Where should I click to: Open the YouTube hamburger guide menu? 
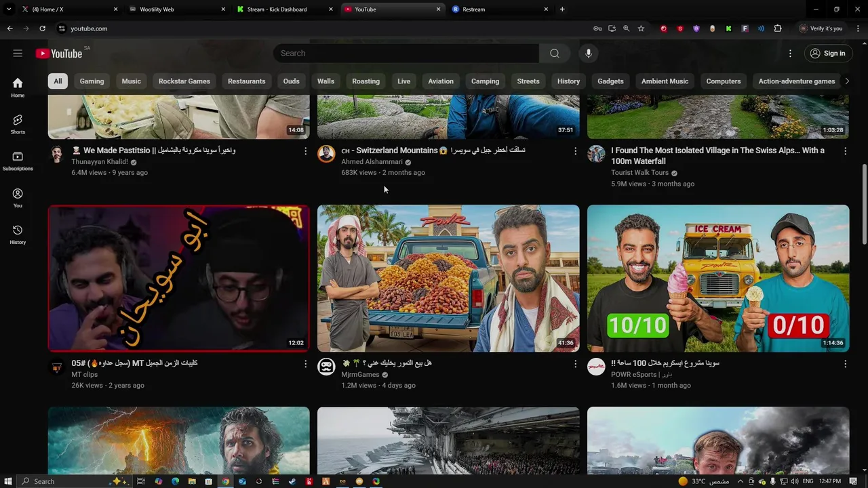pos(18,53)
